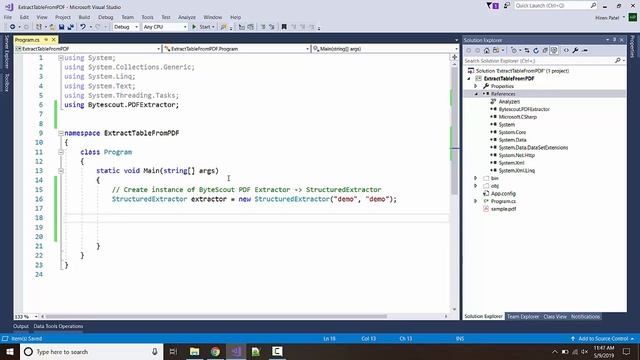Image resolution: width=640 pixels, height=360 pixels.
Task: Open the Main(string[] args) member dropdown
Action: [x=385, y=49]
